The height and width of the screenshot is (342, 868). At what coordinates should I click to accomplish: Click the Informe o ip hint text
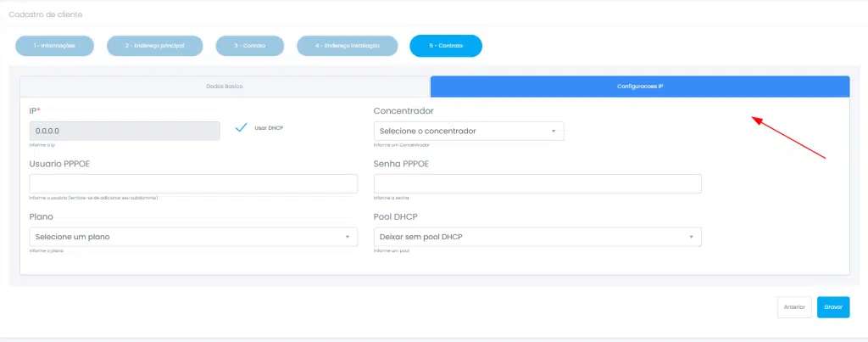pyautogui.click(x=42, y=145)
